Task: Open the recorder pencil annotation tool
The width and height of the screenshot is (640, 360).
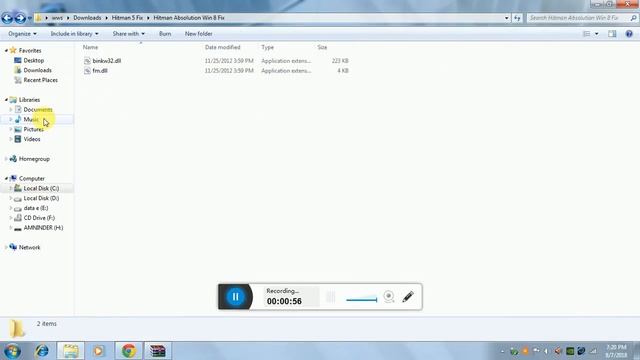Action: [408, 296]
